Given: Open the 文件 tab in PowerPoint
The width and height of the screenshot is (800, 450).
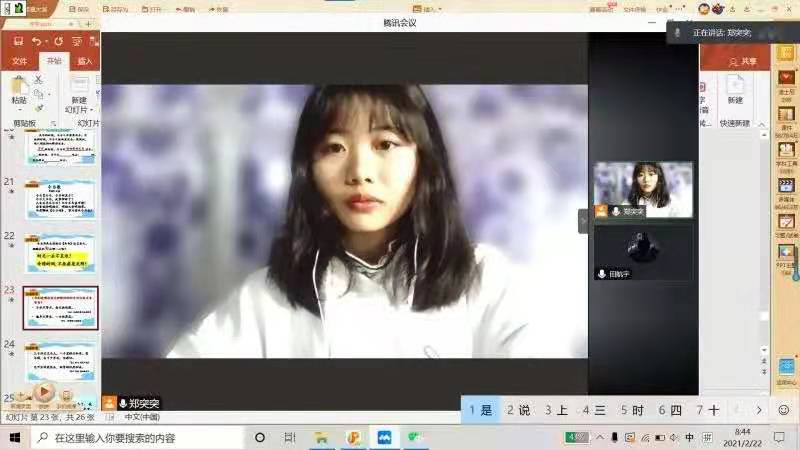Looking at the screenshot, I should [19, 61].
